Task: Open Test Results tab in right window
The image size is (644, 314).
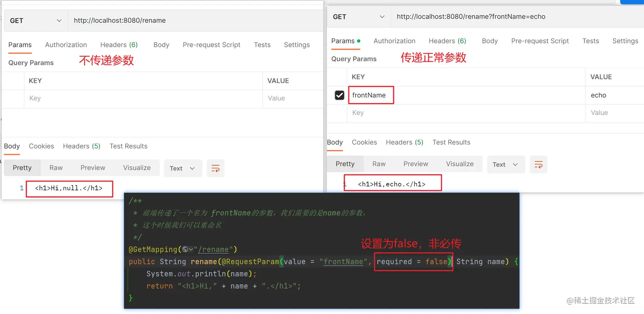Action: (x=451, y=142)
